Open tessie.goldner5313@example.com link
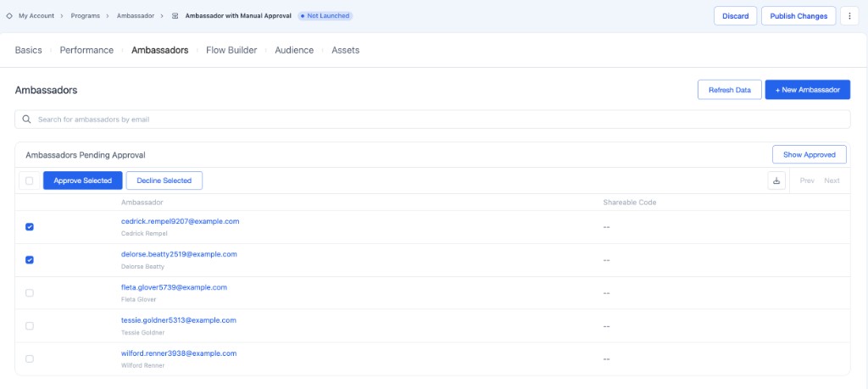This screenshot has height=389, width=868. coord(179,320)
